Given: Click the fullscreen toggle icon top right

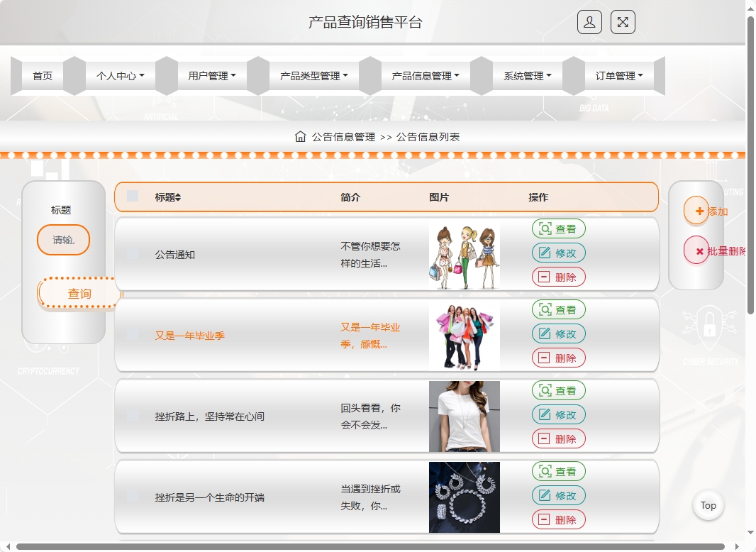Looking at the screenshot, I should pos(622,22).
